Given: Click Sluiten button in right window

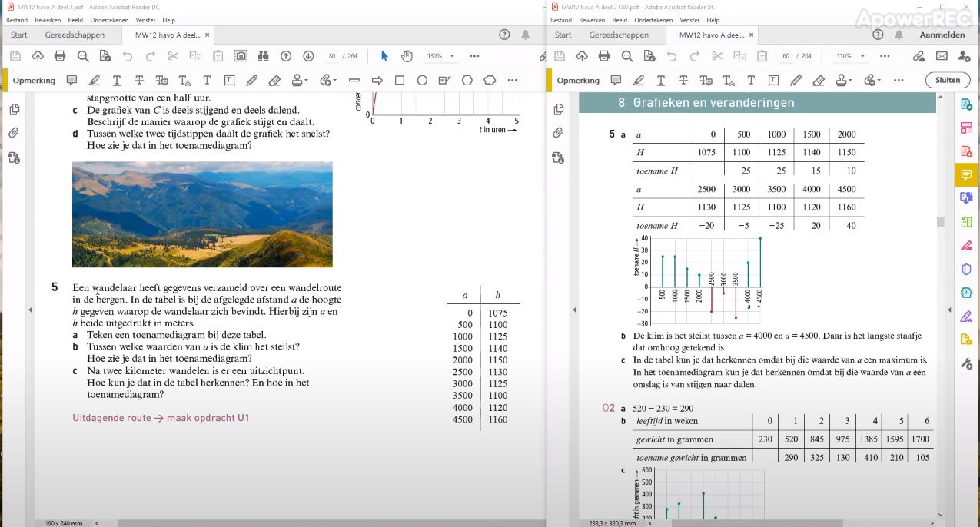Looking at the screenshot, I should 948,80.
